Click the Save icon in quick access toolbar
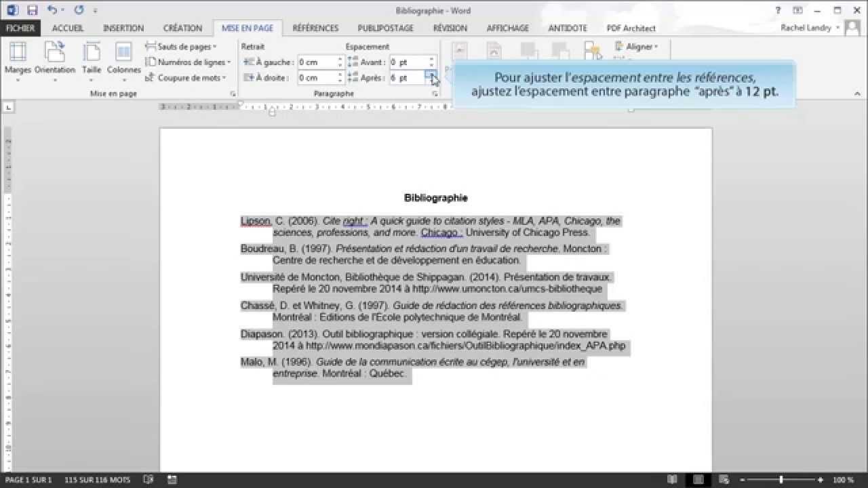868x488 pixels. (32, 10)
